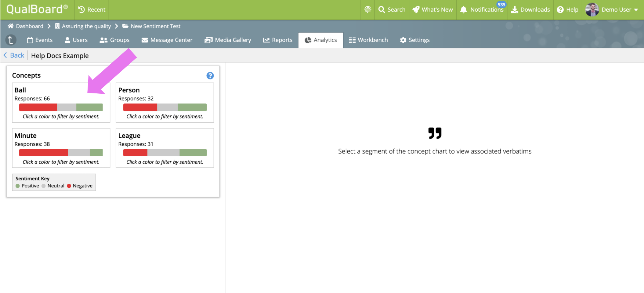
Task: Click the 'Concepts' panel heading
Action: click(26, 75)
